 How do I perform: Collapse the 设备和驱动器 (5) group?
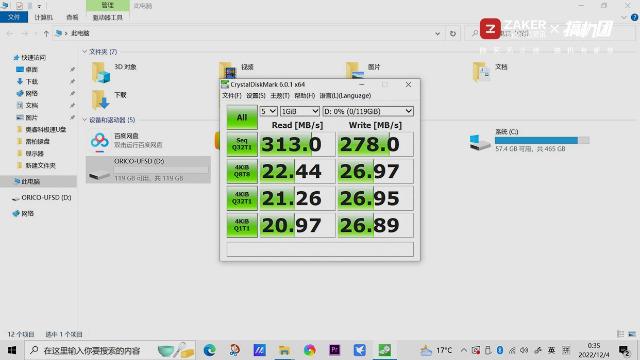pyautogui.click(x=84, y=120)
